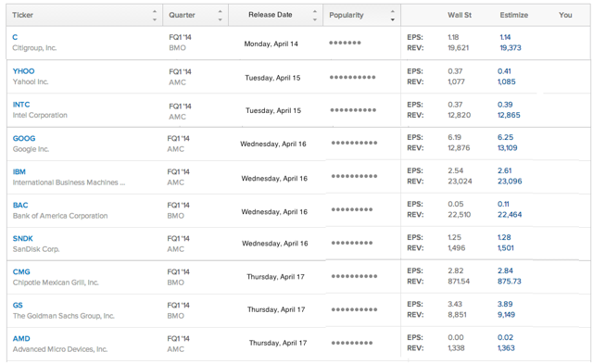Sort by Popularity column arrows
593x364 pixels.
393,15
